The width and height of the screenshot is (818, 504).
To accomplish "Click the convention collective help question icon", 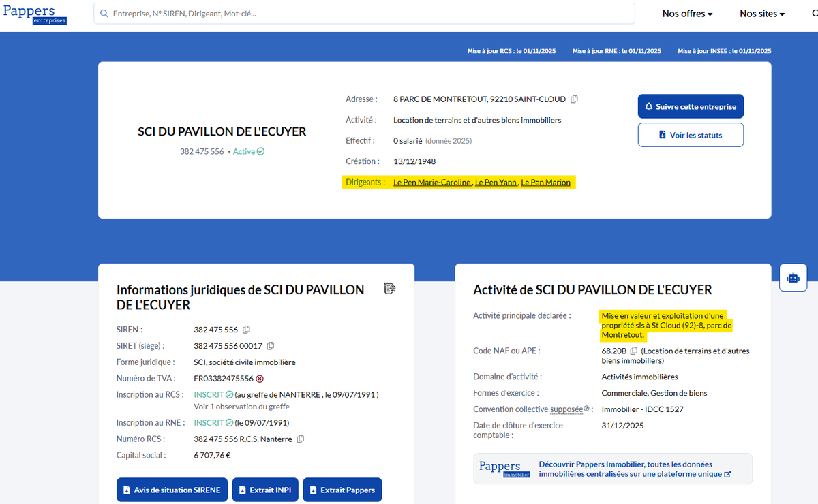I will 586,409.
